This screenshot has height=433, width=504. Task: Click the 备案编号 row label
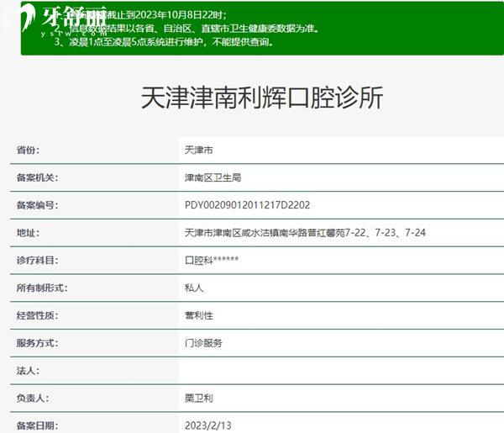38,205
